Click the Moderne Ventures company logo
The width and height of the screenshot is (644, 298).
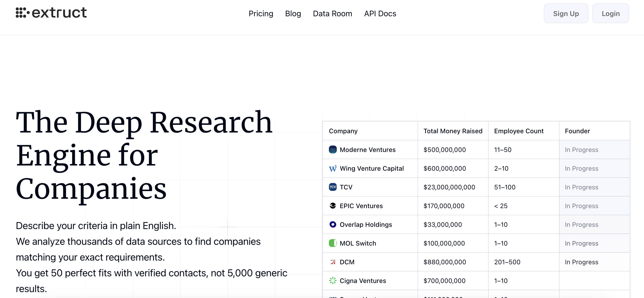click(333, 150)
